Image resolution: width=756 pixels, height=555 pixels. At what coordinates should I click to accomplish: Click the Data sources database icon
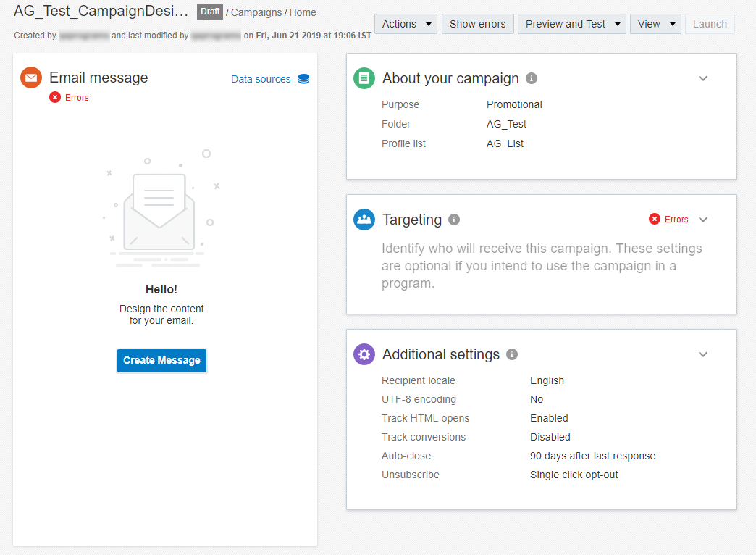coord(304,79)
